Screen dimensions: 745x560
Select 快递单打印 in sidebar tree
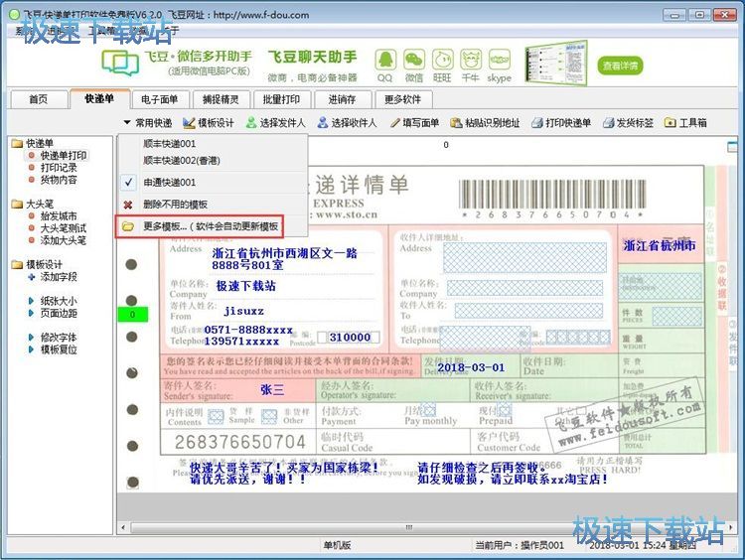pyautogui.click(x=64, y=155)
